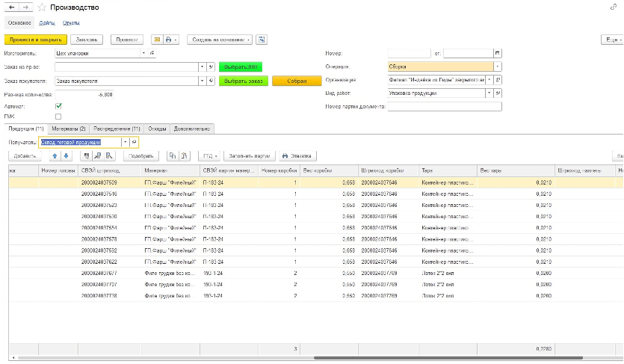
Task: Open Вид работ record with open icon
Action: pos(498,93)
